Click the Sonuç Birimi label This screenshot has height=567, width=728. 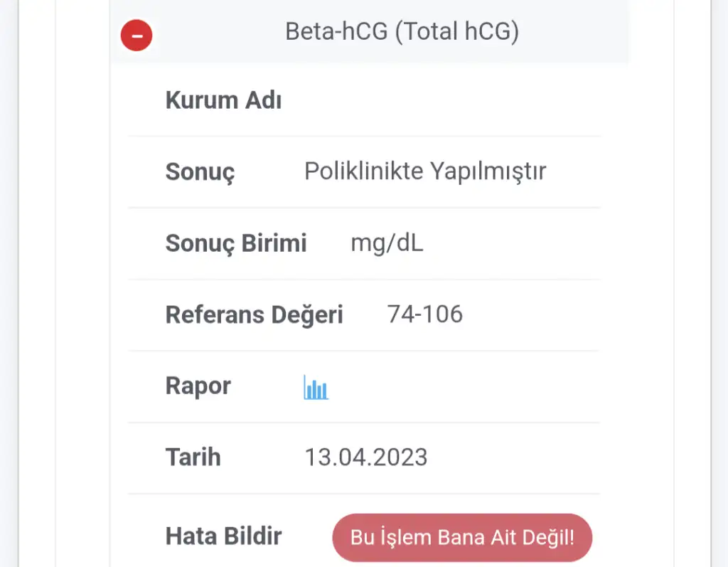tap(236, 243)
